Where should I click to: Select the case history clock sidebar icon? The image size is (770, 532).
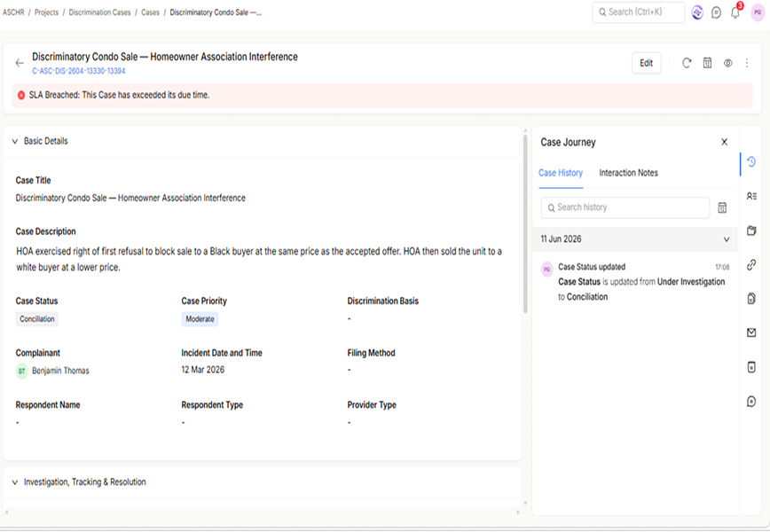(x=751, y=162)
